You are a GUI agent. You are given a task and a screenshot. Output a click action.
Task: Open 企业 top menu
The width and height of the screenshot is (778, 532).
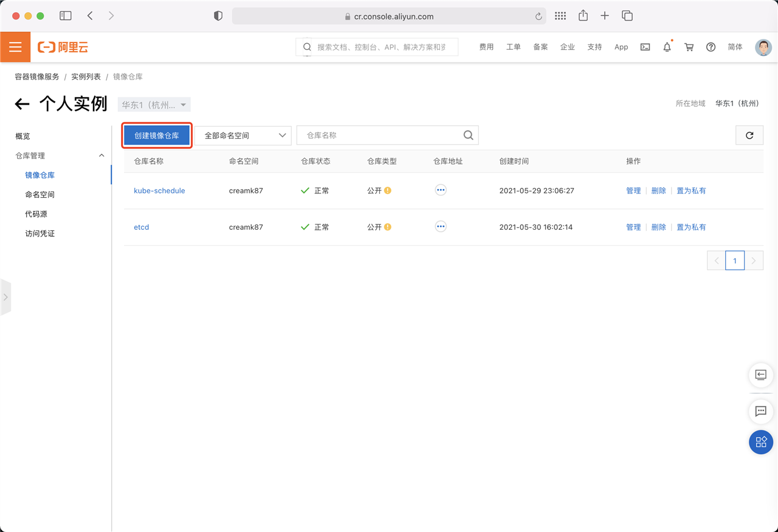click(x=568, y=47)
